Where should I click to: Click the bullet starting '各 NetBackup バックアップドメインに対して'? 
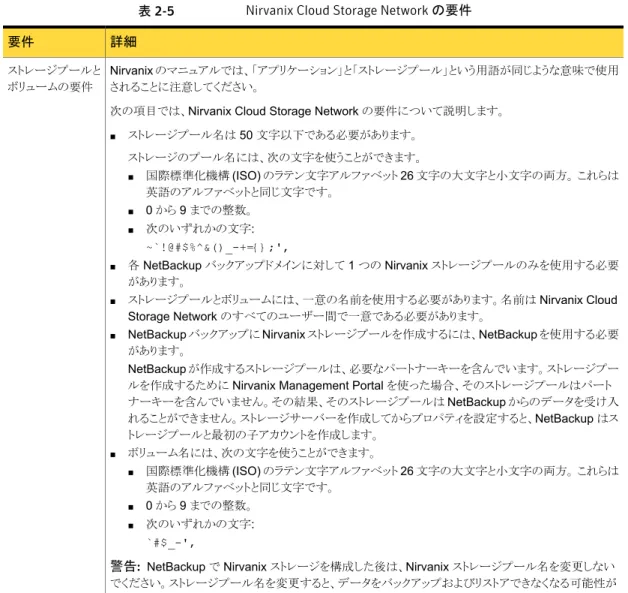point(373,273)
